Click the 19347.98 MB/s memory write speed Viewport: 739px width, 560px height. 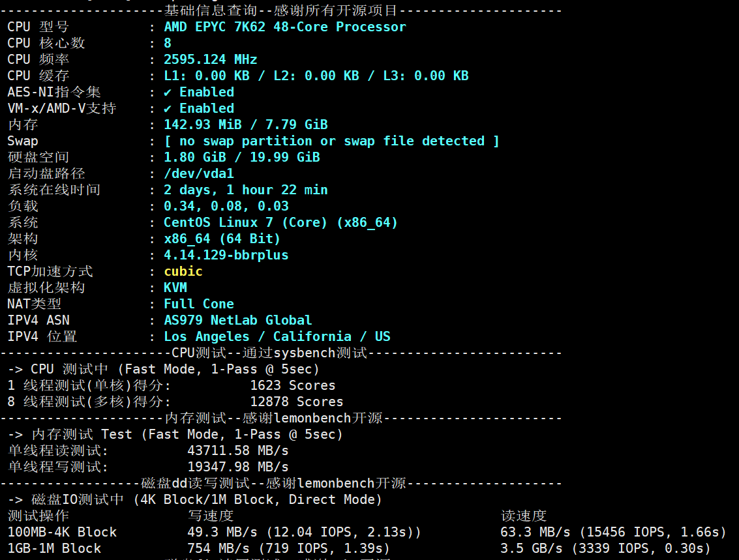click(238, 467)
